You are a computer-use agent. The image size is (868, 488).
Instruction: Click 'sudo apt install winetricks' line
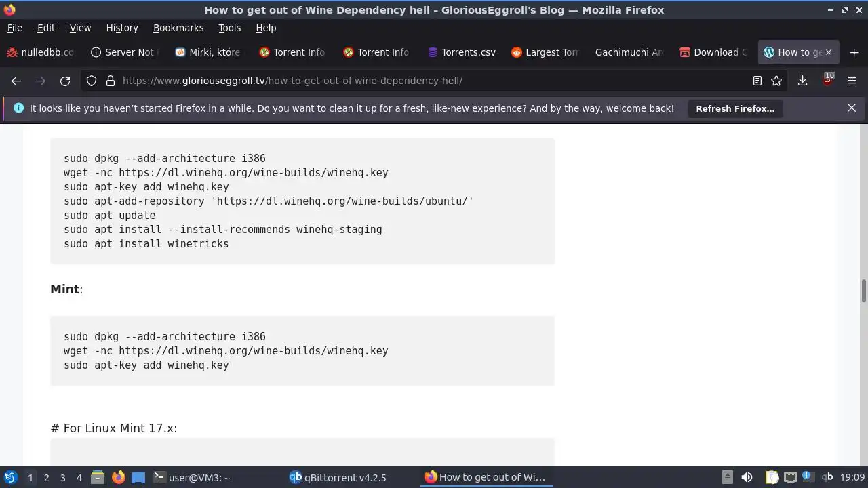click(146, 244)
